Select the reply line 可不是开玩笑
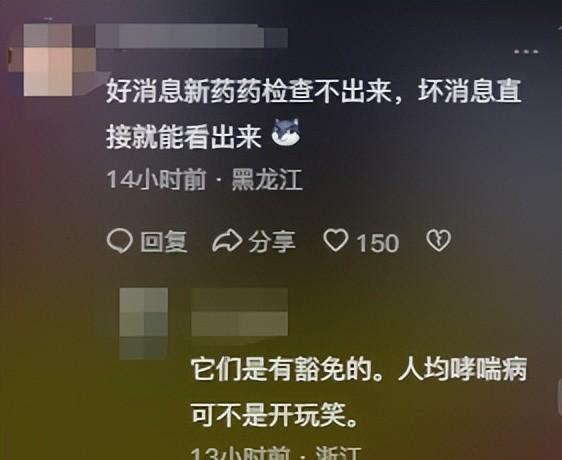The image size is (562, 460). [275, 415]
